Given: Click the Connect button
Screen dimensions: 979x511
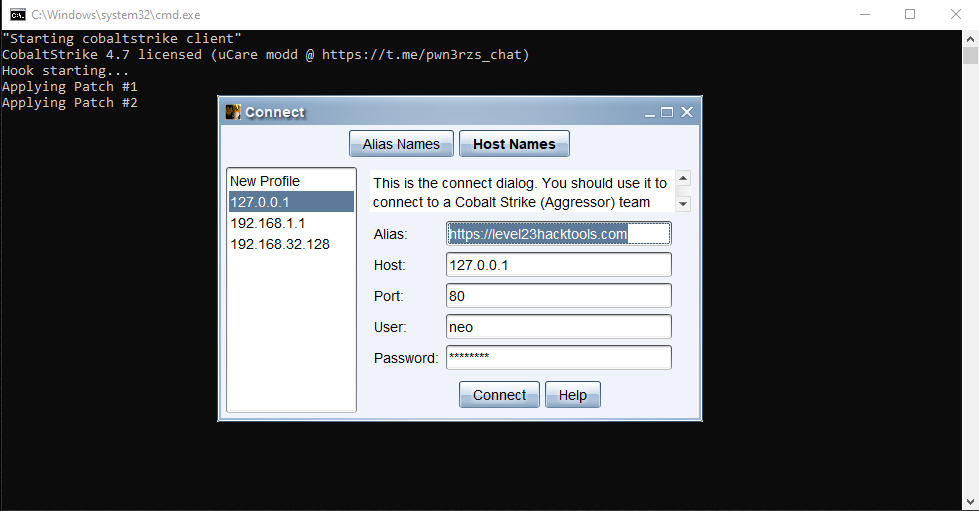Looking at the screenshot, I should [499, 395].
